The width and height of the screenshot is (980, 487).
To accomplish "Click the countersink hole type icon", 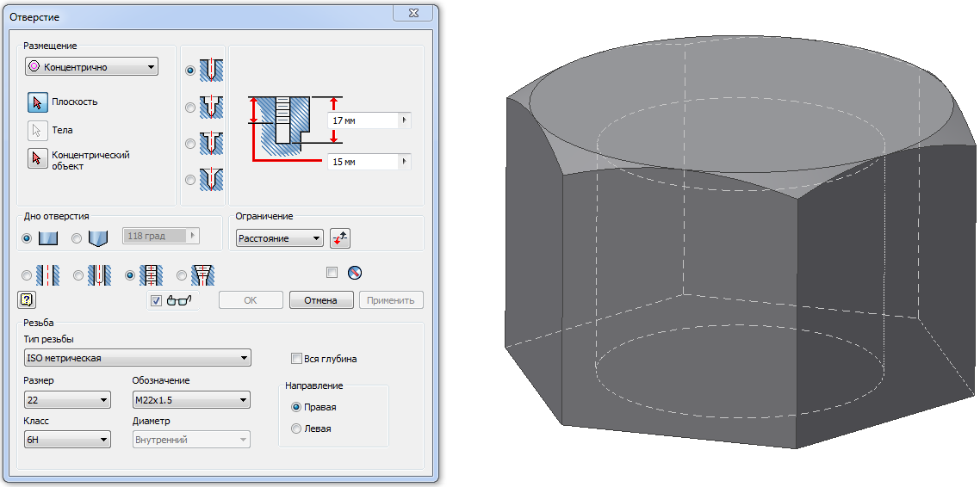I will pyautogui.click(x=210, y=179).
